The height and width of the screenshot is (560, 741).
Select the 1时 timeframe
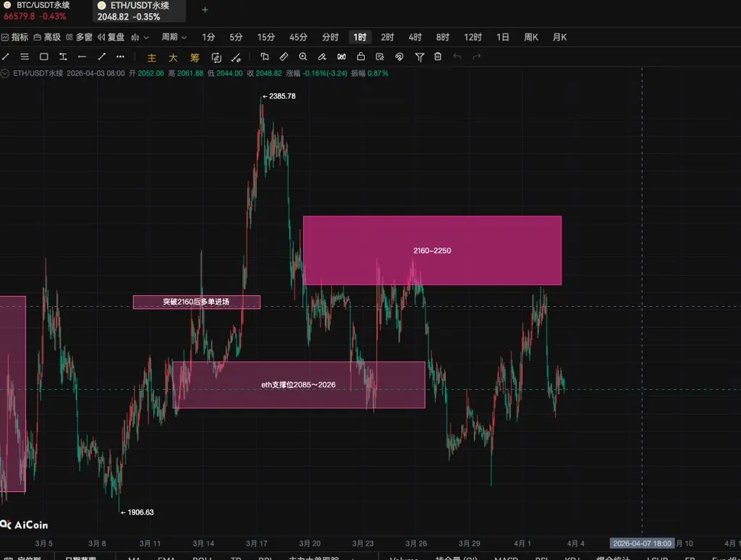tap(360, 37)
